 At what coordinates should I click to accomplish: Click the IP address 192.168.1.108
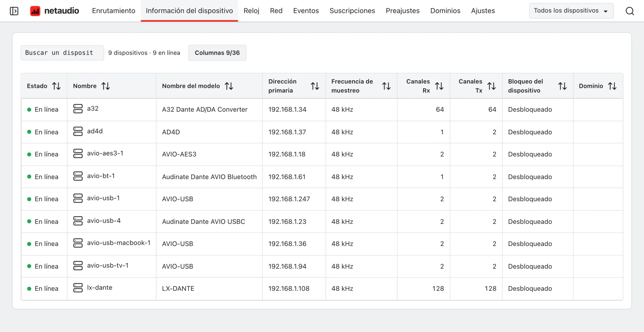click(289, 289)
